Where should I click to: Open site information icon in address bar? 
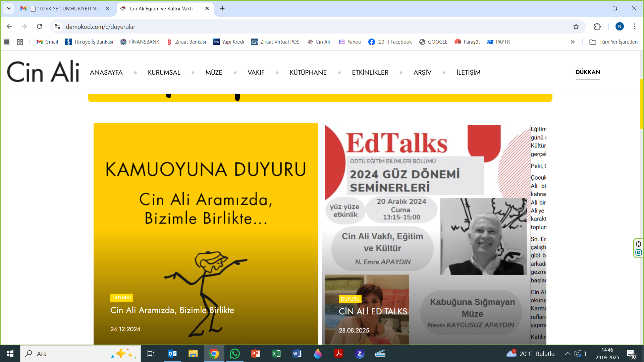[57, 26]
